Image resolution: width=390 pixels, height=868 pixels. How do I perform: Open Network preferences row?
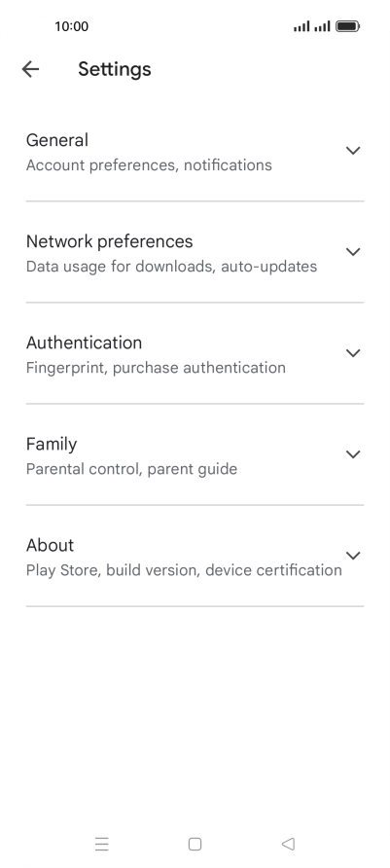195,252
